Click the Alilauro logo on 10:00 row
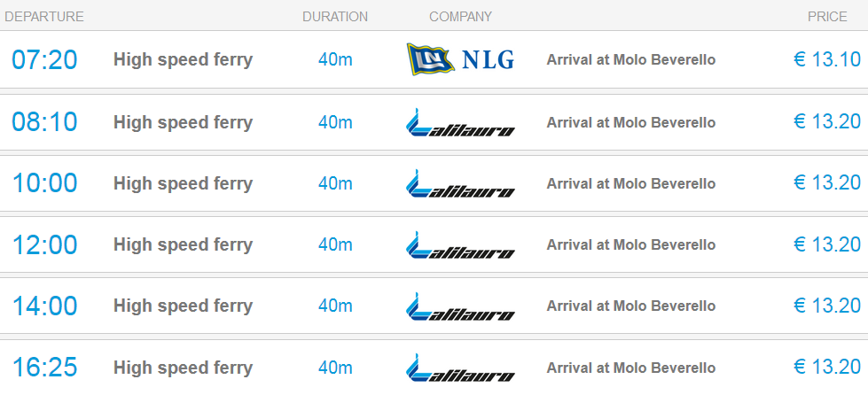The image size is (868, 395). coord(460,183)
